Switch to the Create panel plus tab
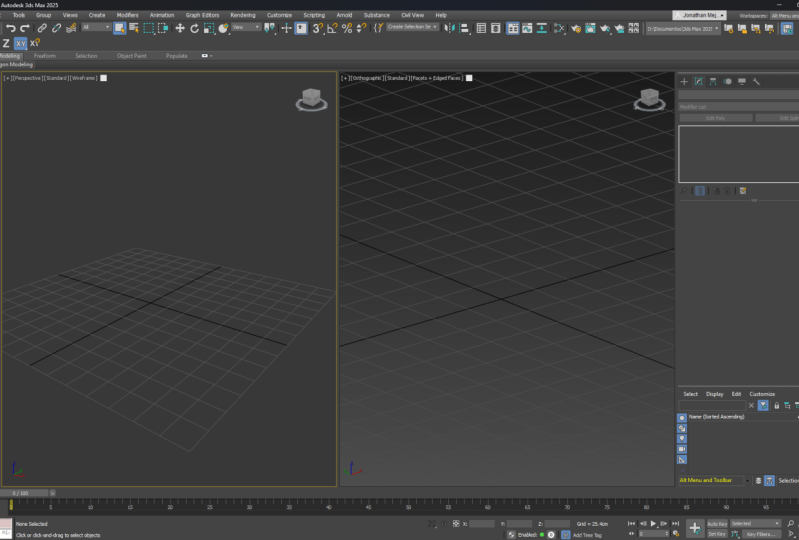 point(684,82)
